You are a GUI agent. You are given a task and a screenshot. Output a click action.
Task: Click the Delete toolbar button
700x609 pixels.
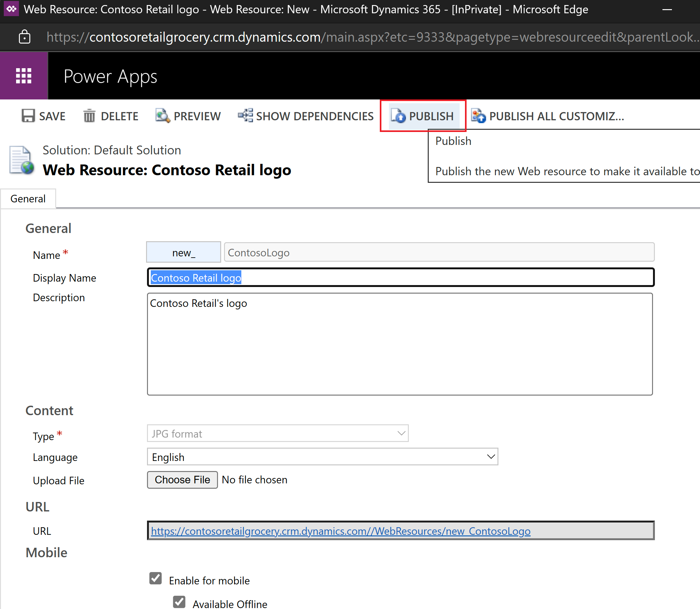point(111,116)
